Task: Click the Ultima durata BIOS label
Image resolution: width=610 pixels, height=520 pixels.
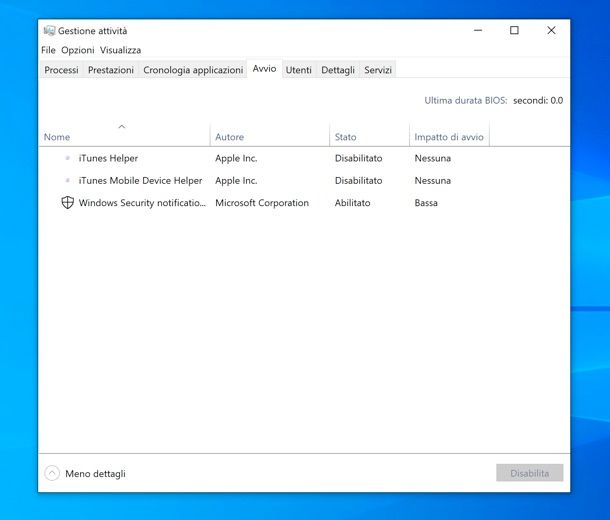Action: (x=466, y=100)
